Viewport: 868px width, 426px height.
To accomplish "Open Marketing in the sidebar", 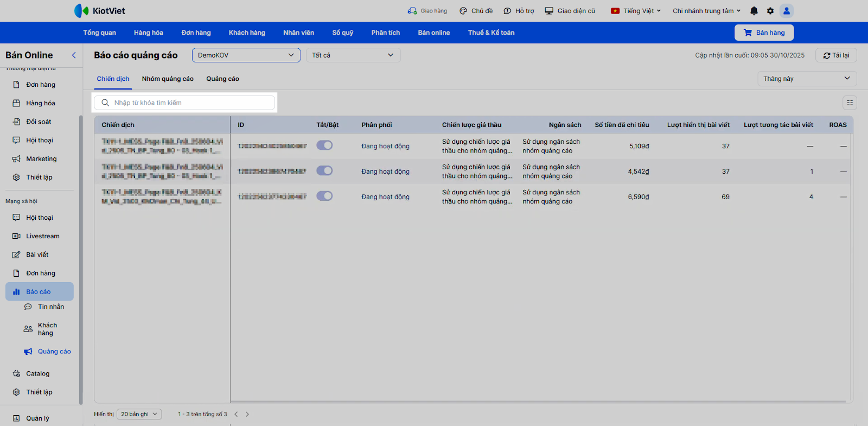I will point(41,158).
